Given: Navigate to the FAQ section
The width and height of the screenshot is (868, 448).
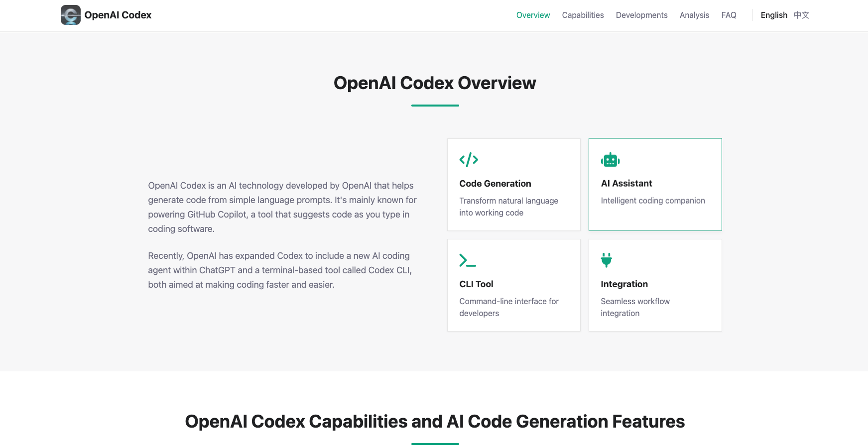Looking at the screenshot, I should [x=729, y=15].
